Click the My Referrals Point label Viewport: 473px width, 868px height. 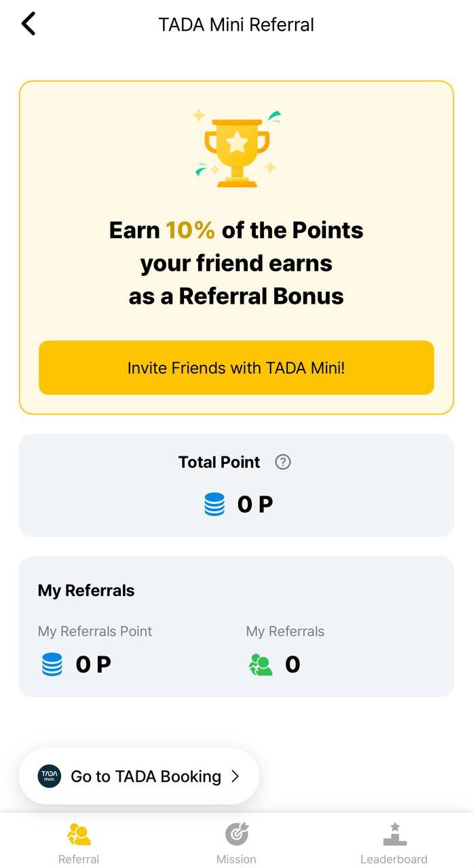tap(95, 631)
